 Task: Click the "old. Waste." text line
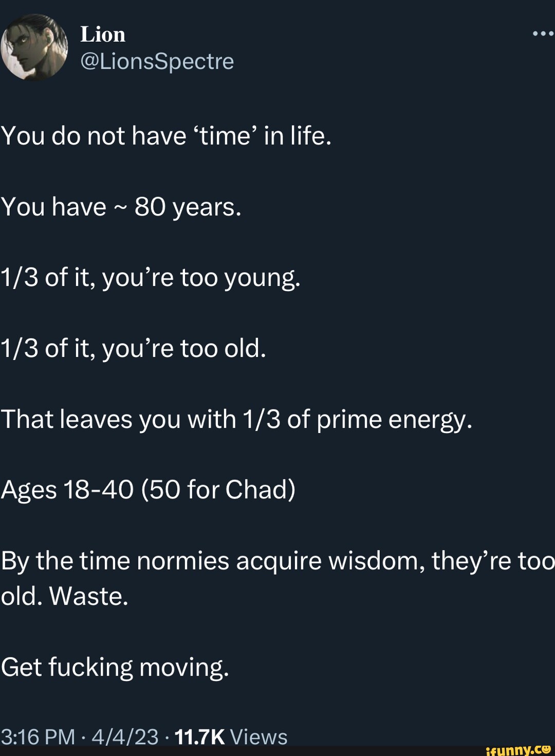[64, 597]
